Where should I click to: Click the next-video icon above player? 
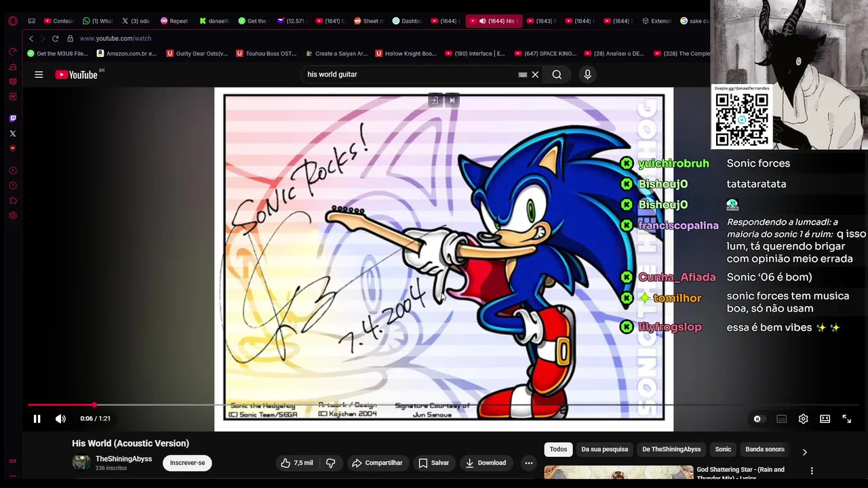(x=452, y=100)
